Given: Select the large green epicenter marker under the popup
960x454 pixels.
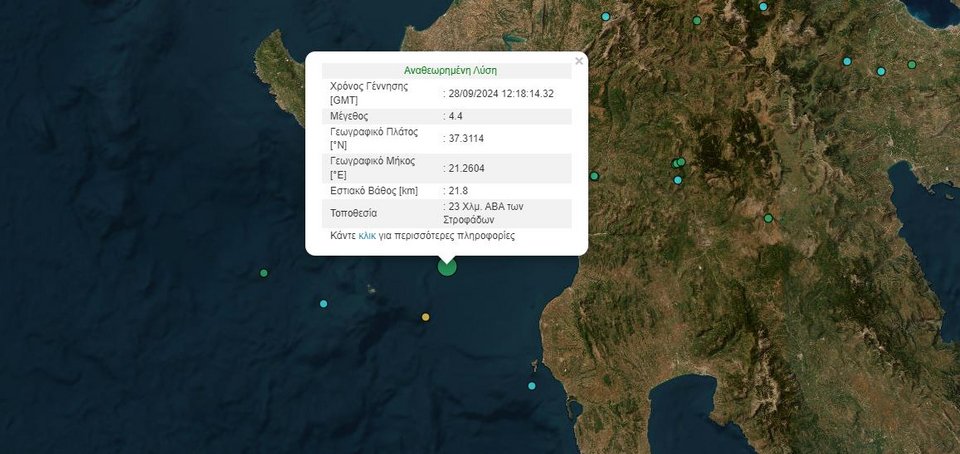Looking at the screenshot, I should 447,267.
